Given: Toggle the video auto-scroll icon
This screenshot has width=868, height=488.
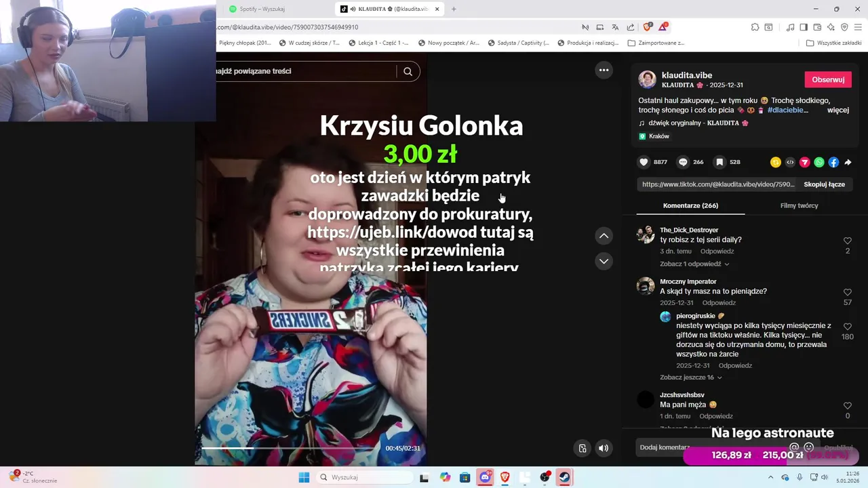Looking at the screenshot, I should (582, 448).
